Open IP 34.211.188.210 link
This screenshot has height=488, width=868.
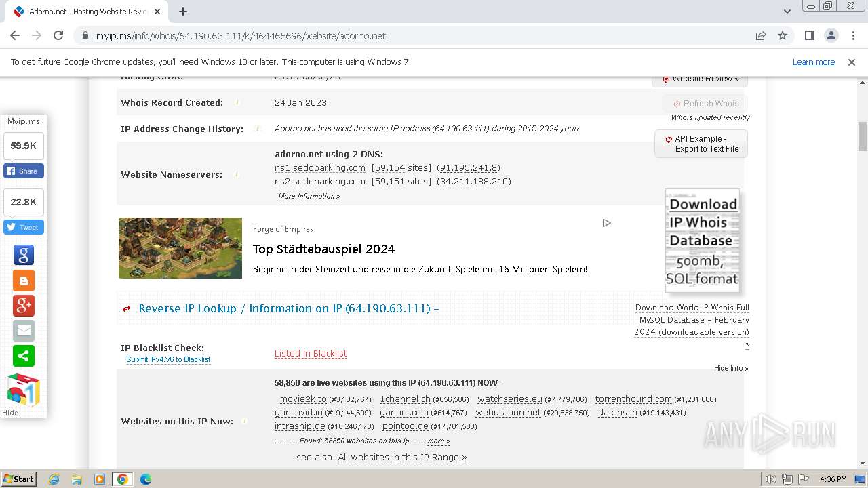point(473,182)
